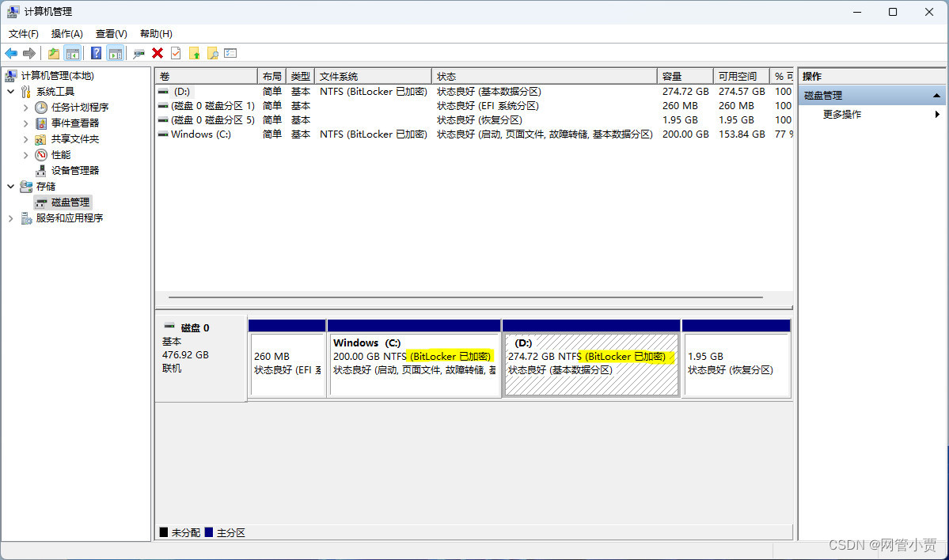Select the 计算机管理(本地) root node
949x560 pixels.
click(58, 76)
